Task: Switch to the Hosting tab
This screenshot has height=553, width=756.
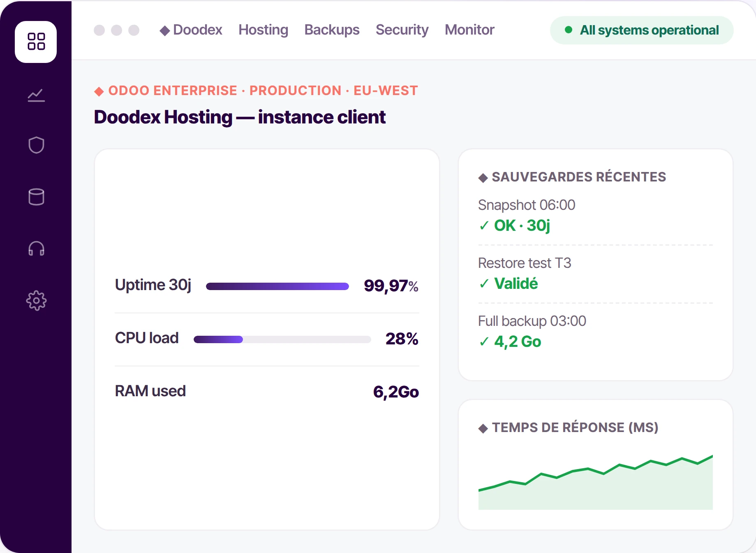Action: [263, 30]
